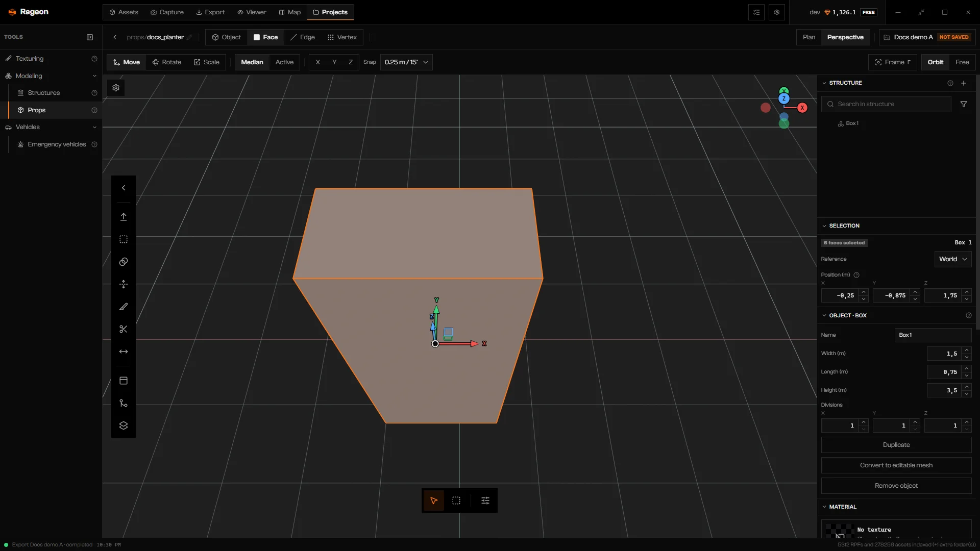Select the Rotate transform tool
This screenshot has height=551, width=980.
(x=167, y=62)
